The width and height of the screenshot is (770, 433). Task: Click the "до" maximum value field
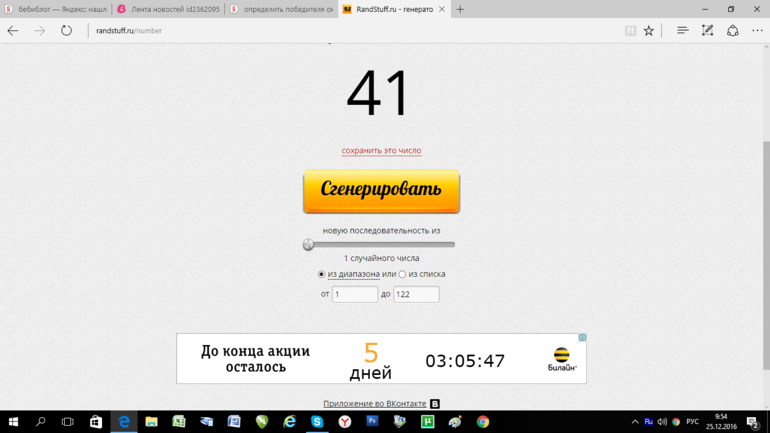(416, 294)
